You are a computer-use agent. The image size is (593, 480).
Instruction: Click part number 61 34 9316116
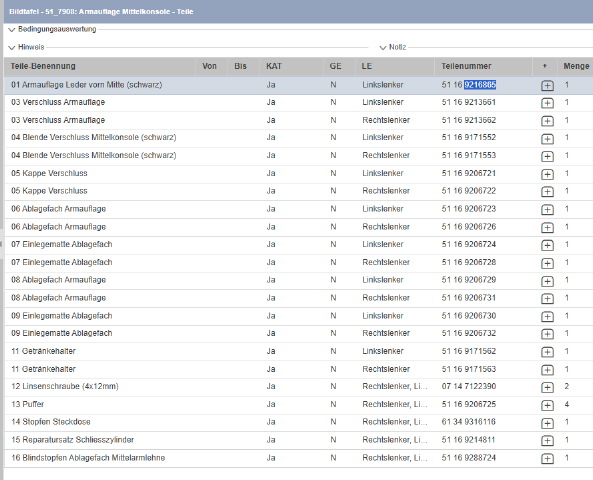469,422
